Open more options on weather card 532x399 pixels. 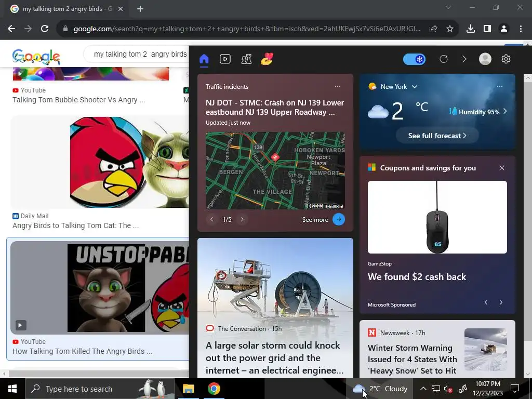coord(500,86)
